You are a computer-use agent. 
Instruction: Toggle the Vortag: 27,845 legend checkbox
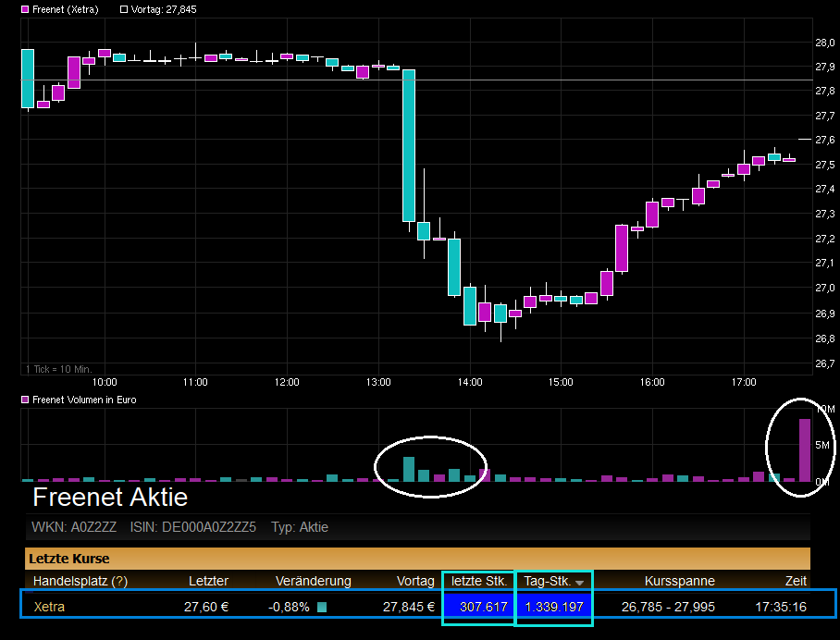124,9
